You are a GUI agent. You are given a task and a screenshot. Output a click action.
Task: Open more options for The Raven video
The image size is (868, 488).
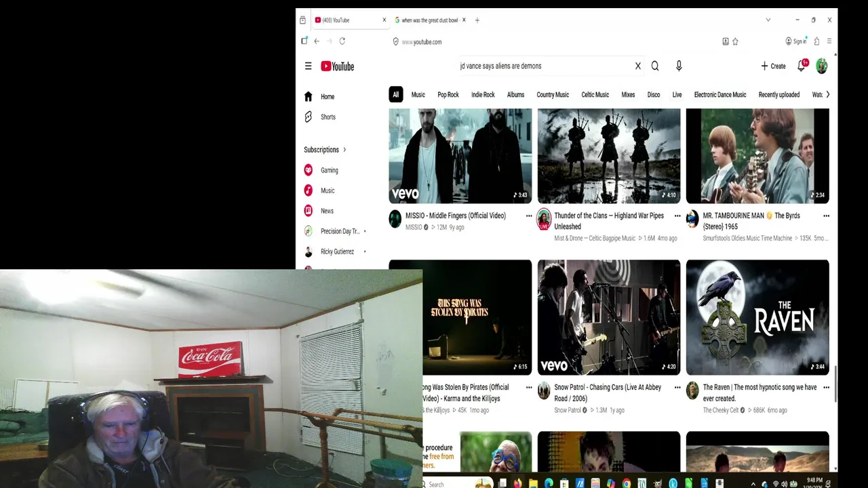[x=826, y=387]
